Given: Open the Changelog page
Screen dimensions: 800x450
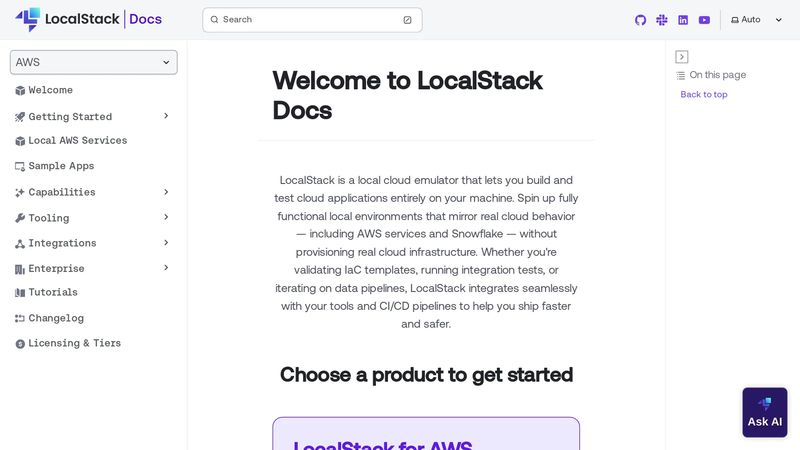Looking at the screenshot, I should click(56, 318).
